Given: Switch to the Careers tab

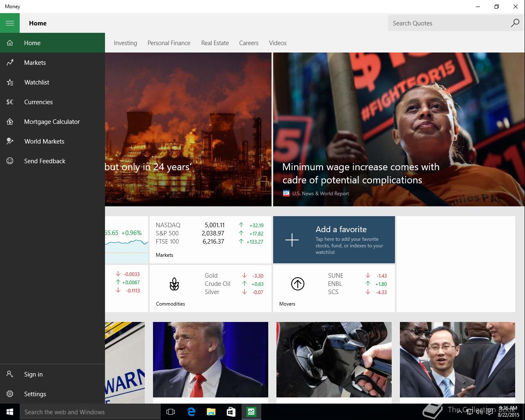Looking at the screenshot, I should tap(249, 43).
